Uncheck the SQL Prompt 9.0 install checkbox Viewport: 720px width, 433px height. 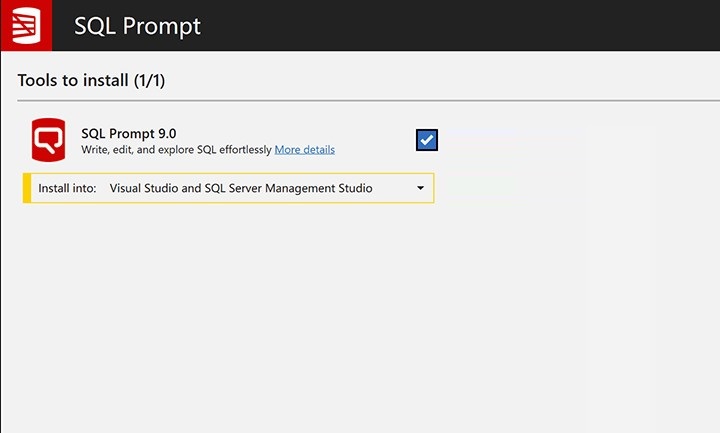(x=427, y=140)
